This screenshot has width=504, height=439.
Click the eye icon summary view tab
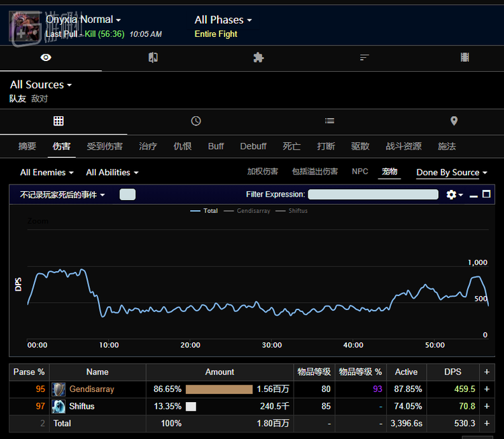(46, 58)
